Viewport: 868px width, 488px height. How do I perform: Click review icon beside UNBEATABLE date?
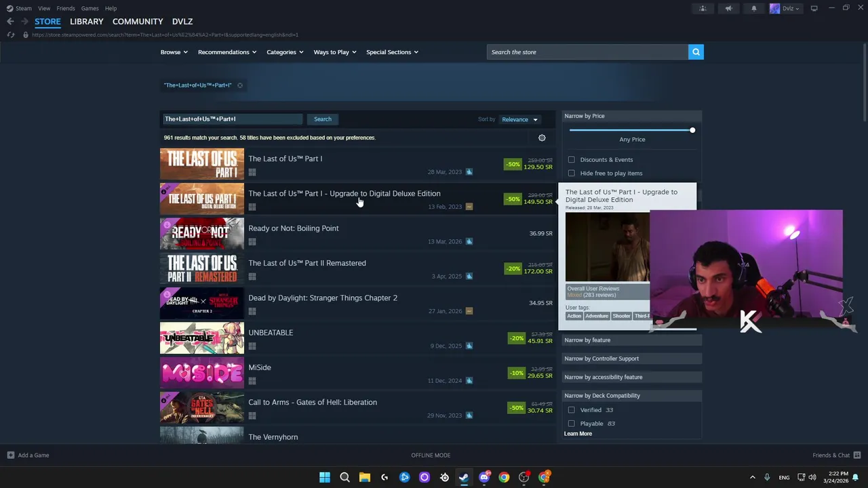[469, 346]
